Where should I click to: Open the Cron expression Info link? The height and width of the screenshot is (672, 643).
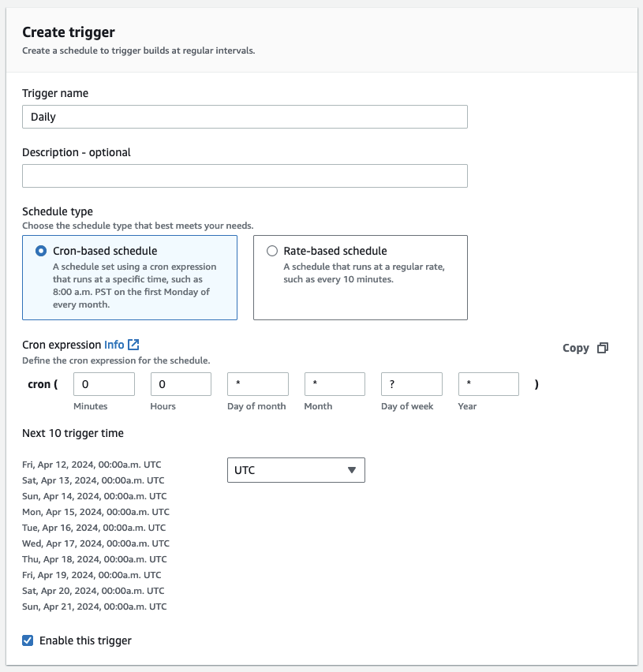coord(114,345)
